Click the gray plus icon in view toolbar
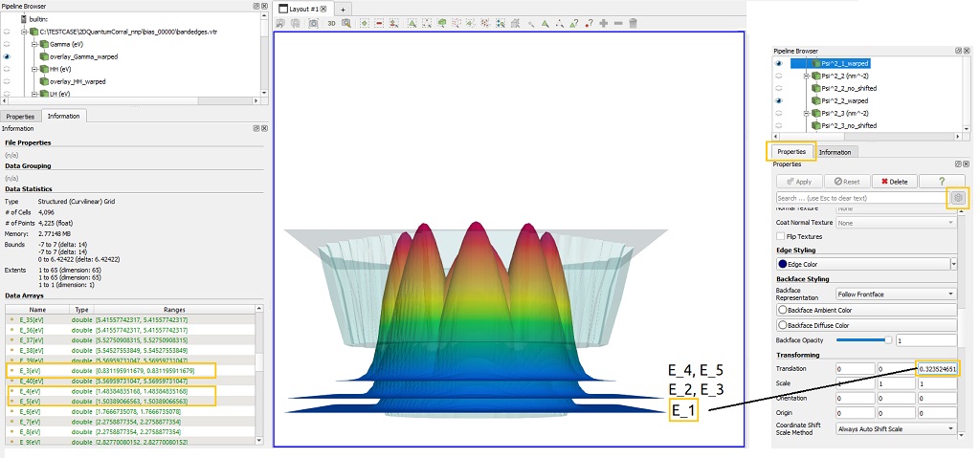 click(604, 23)
